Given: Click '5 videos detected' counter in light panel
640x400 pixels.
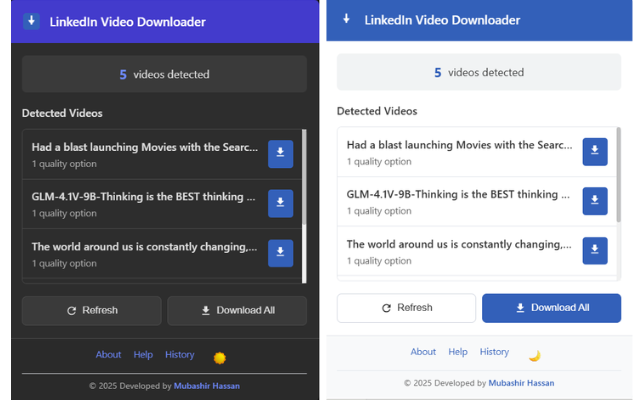Looking at the screenshot, I should (x=479, y=72).
